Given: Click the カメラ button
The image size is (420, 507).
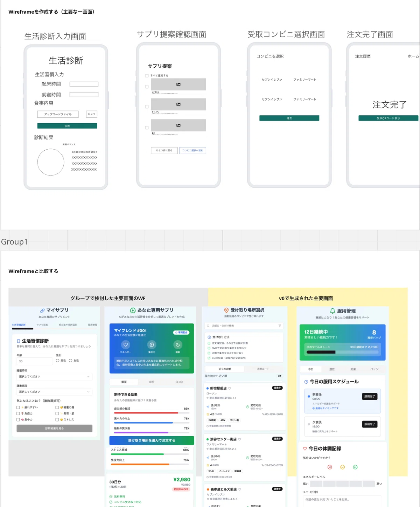Looking at the screenshot, I should (x=92, y=114).
